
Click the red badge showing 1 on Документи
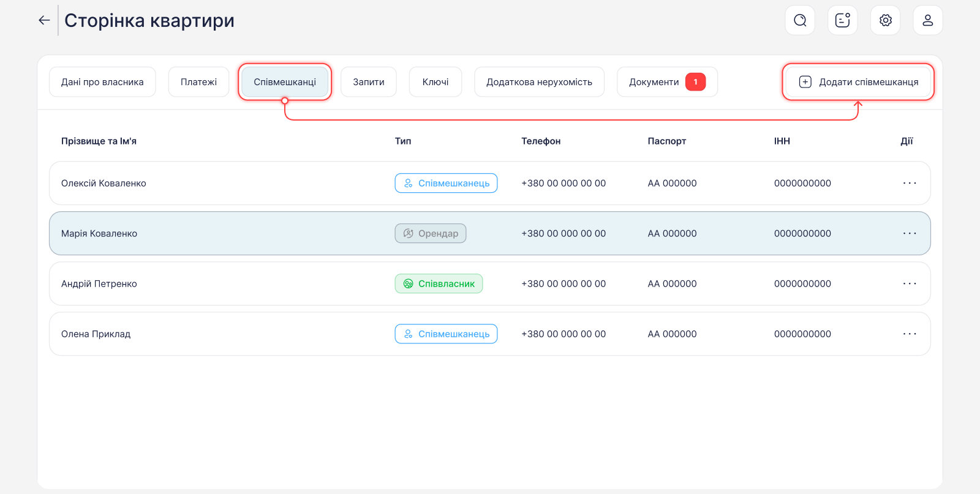(x=696, y=82)
